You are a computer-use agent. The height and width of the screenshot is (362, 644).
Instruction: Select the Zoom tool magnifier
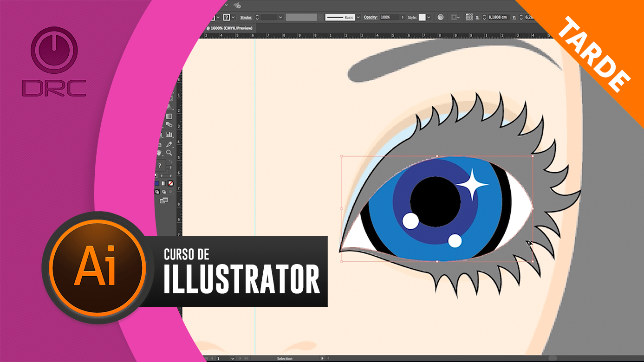click(x=169, y=153)
